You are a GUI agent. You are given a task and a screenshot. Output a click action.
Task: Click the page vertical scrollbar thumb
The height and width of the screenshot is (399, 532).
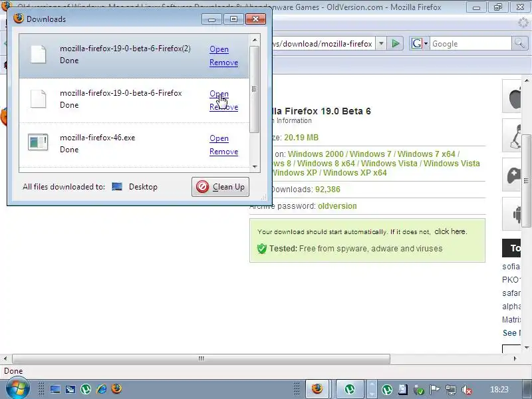[x=526, y=180]
